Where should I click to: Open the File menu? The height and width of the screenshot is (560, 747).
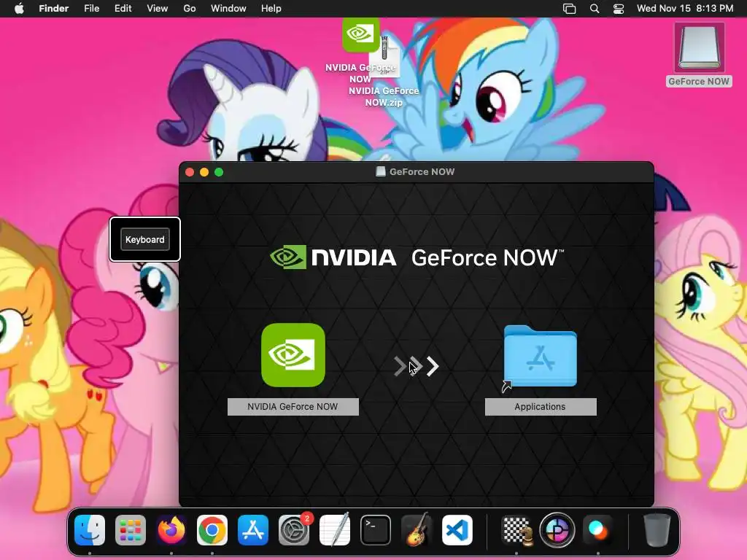(x=91, y=9)
